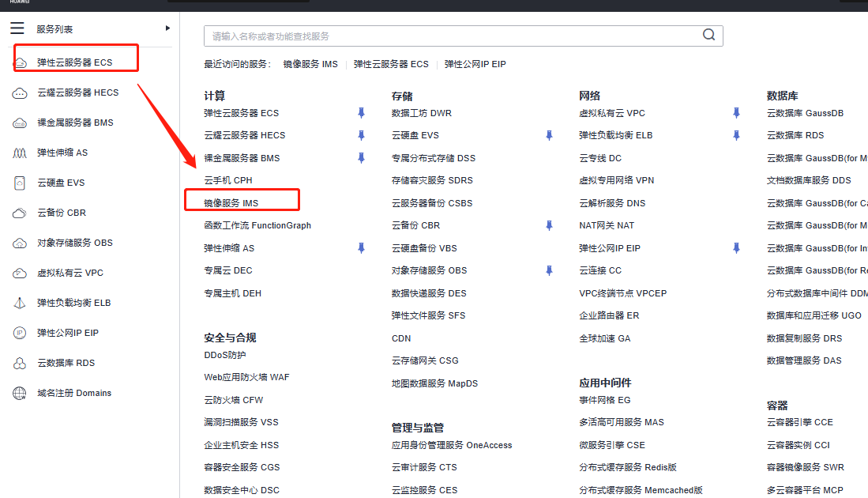Click the 对象存储服务 OBS sidebar icon
The width and height of the screenshot is (868, 498).
click(x=20, y=243)
